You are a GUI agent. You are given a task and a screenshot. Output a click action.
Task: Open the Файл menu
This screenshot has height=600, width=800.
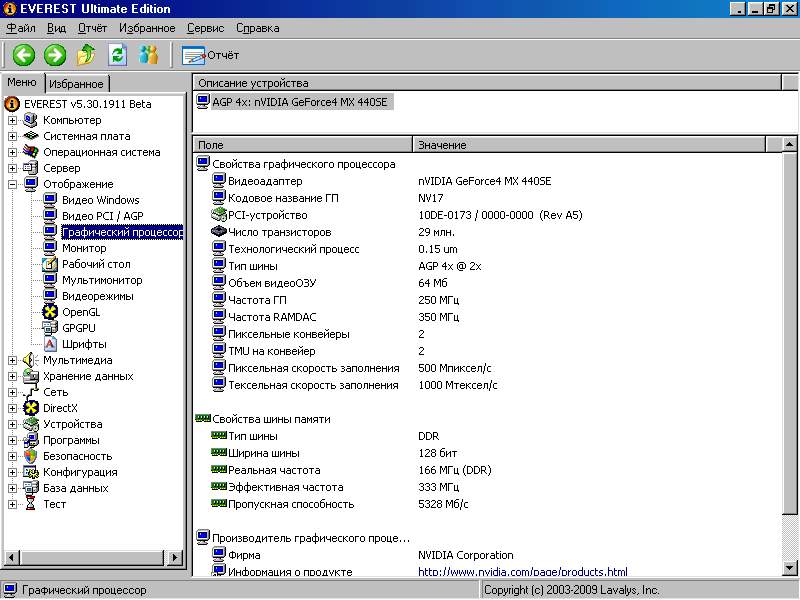coord(20,28)
